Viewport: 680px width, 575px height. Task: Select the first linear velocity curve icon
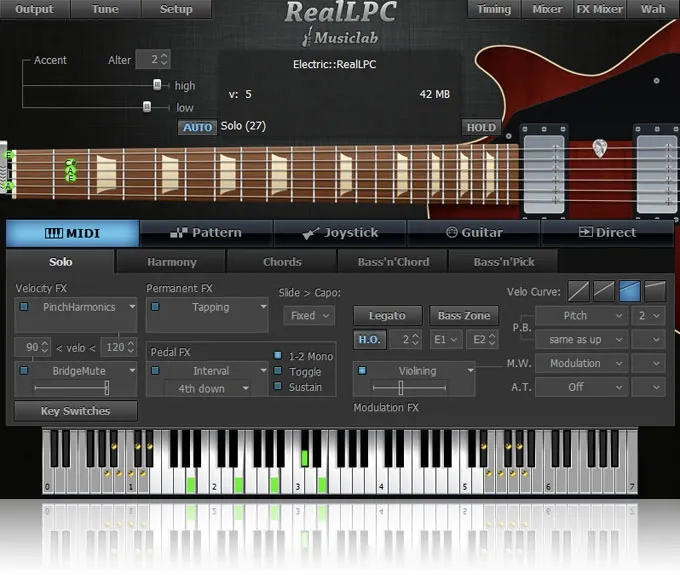click(579, 291)
